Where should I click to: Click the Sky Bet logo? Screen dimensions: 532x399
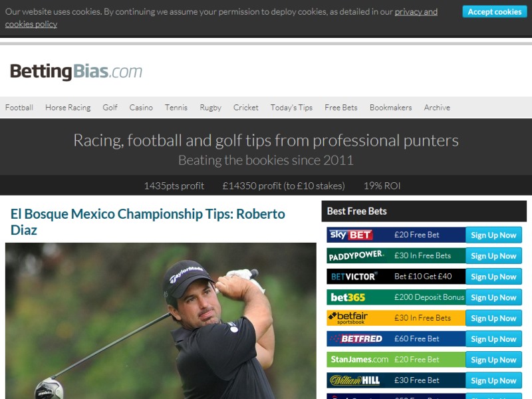point(351,235)
